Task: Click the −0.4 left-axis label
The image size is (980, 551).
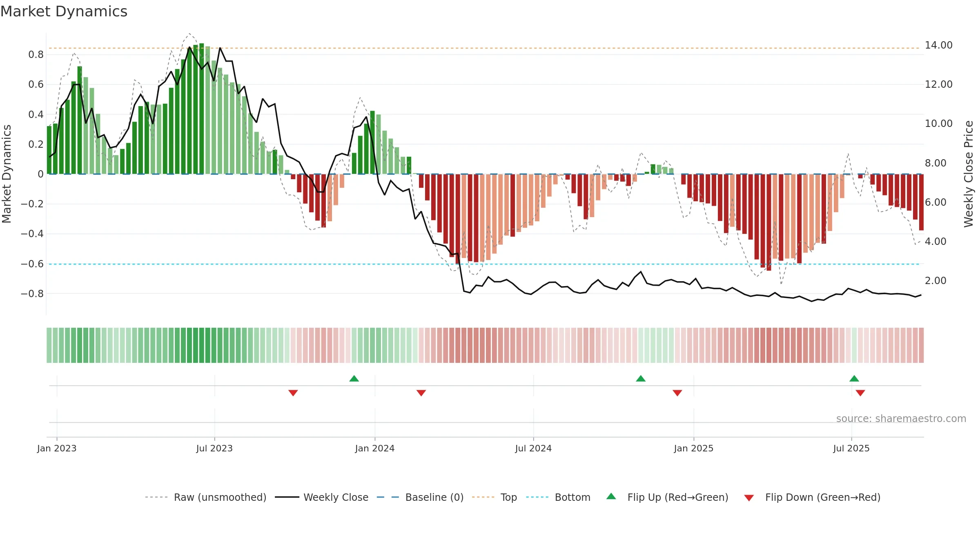Action: [x=32, y=233]
